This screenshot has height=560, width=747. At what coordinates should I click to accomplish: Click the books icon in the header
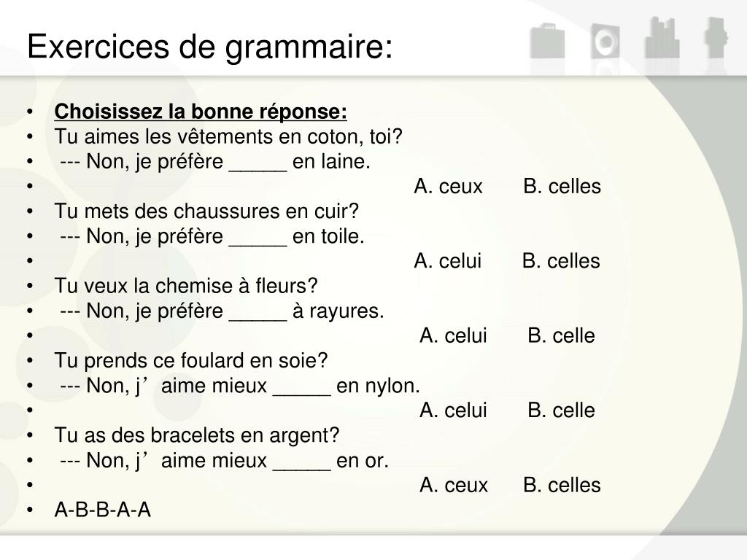click(662, 38)
